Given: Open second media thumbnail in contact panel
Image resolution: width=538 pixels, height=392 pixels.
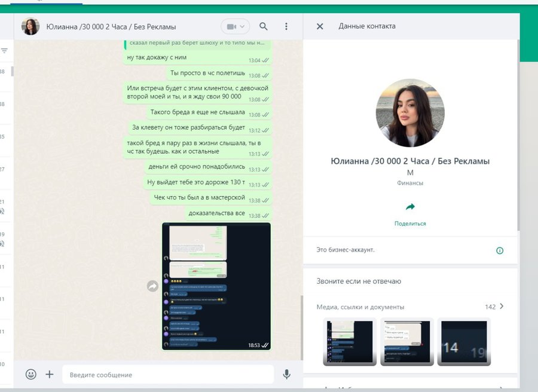Looking at the screenshot, I should [x=407, y=342].
